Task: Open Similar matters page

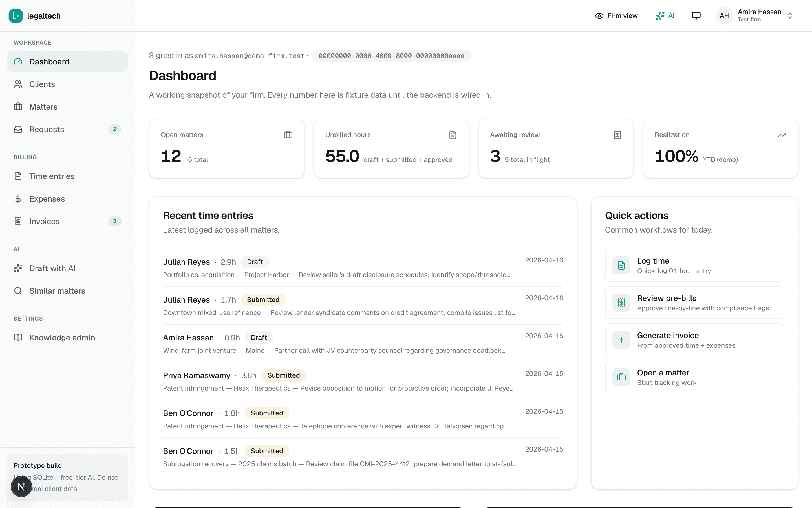Action: [x=67, y=291]
